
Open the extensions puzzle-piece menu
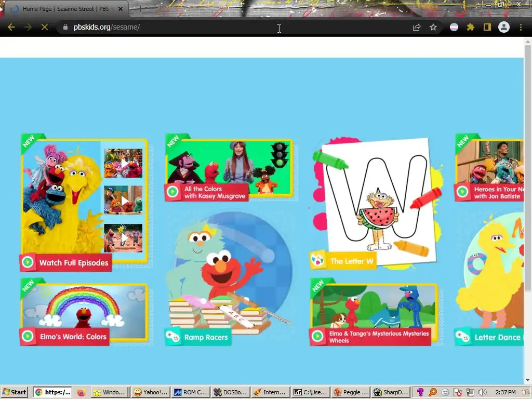point(471,27)
